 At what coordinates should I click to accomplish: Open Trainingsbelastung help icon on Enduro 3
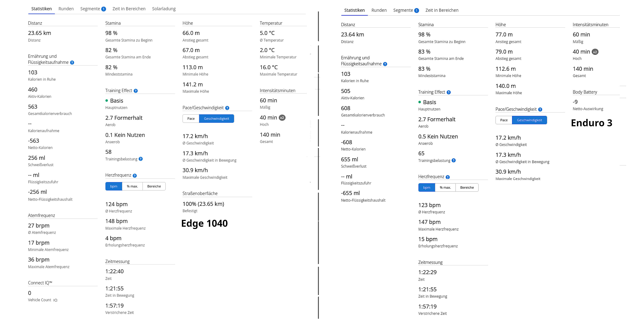[x=454, y=161]
